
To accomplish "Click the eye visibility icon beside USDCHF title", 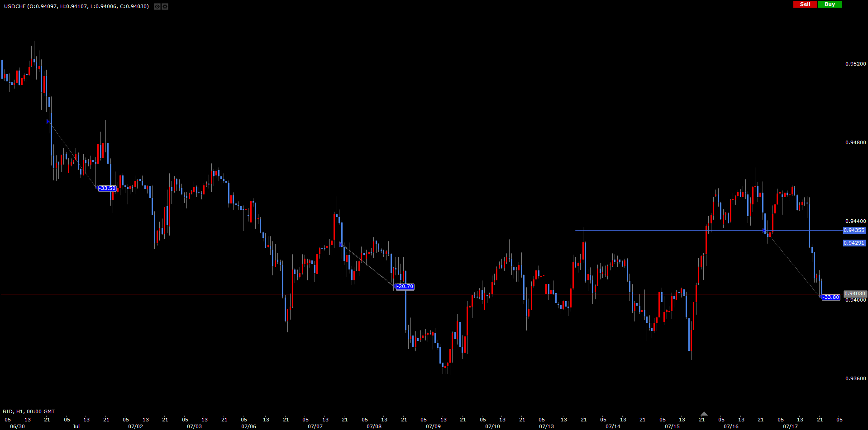I will pyautogui.click(x=157, y=7).
